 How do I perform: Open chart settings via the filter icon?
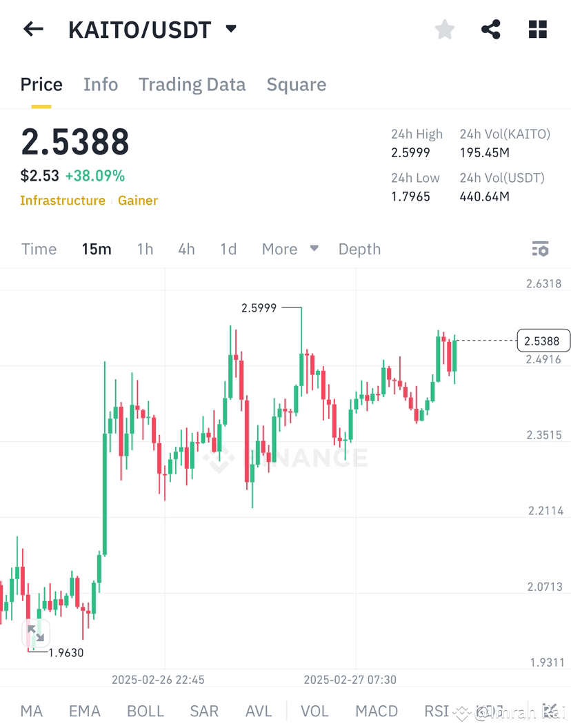tap(541, 249)
